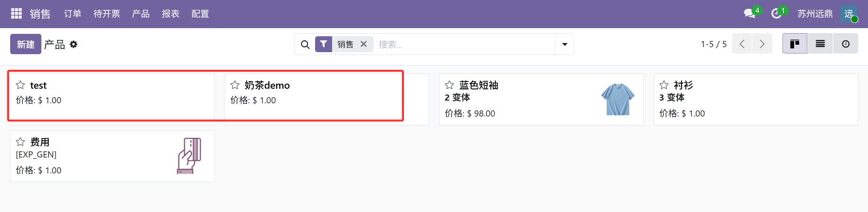Click into the 搜索... search field
Viewport: 868px width, 212px height.
coord(465,44)
